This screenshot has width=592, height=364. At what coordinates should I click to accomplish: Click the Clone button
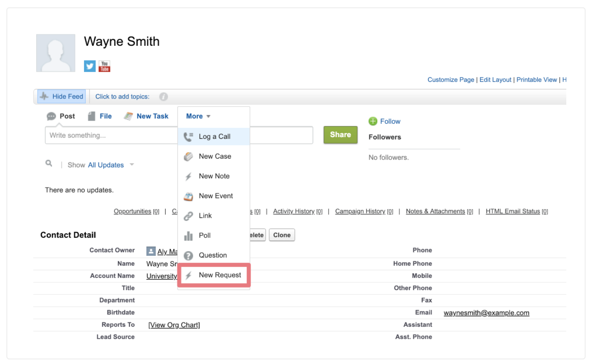click(x=282, y=235)
